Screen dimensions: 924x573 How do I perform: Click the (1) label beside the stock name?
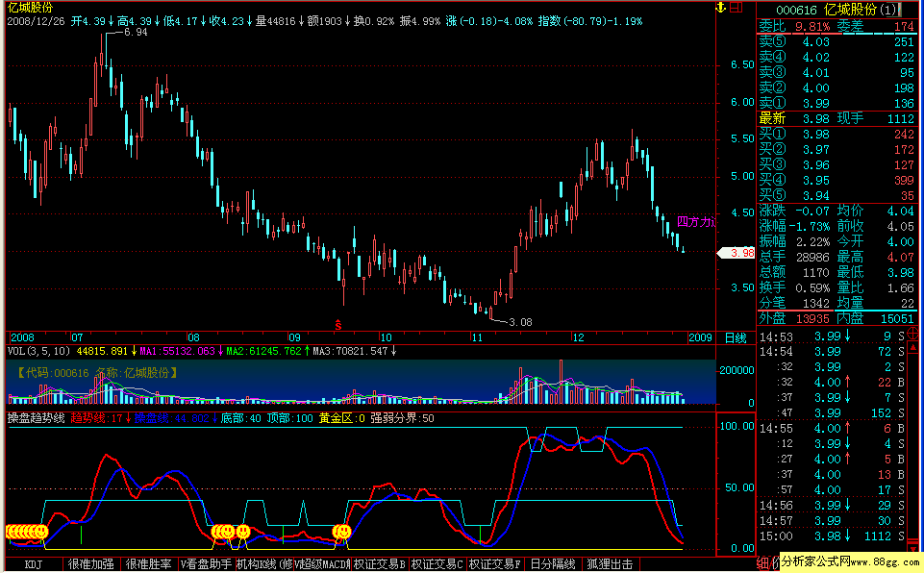coord(889,10)
